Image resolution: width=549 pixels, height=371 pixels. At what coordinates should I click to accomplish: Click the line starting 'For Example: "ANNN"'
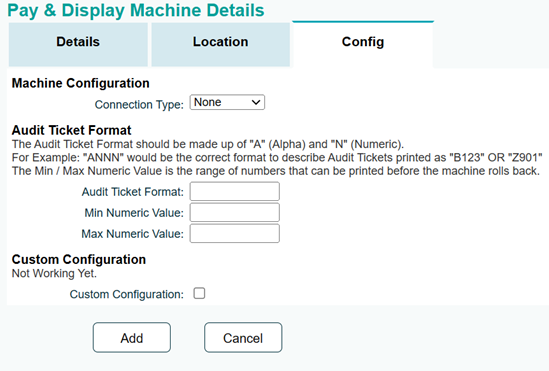tap(277, 158)
